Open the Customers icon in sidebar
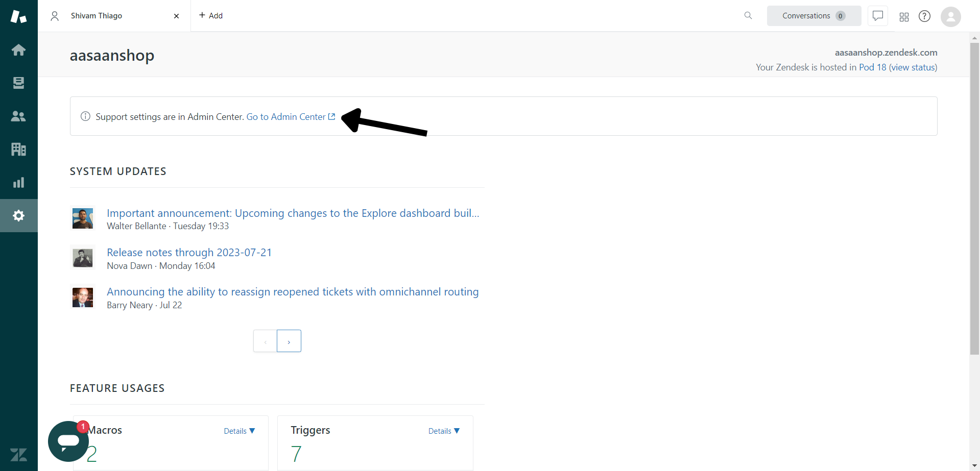 pyautogui.click(x=18, y=116)
